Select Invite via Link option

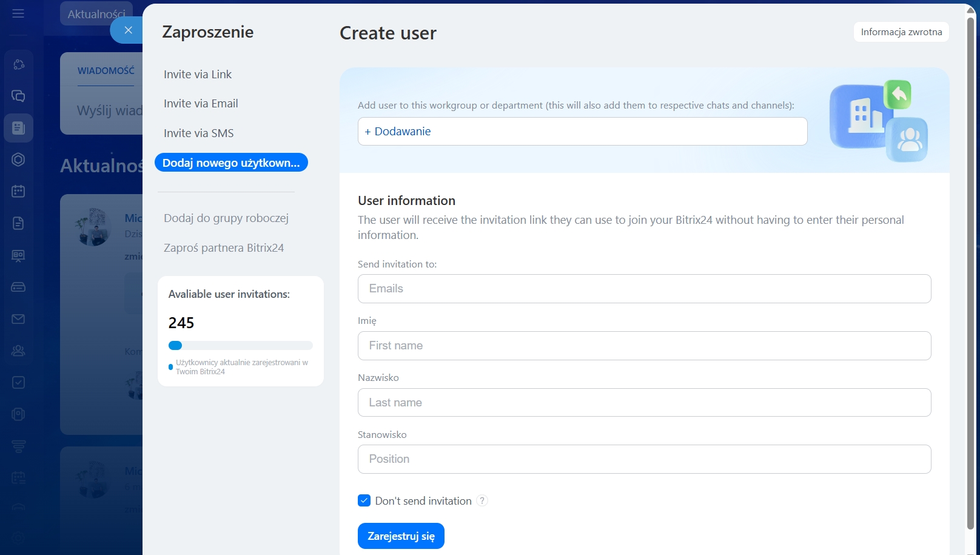pos(198,75)
